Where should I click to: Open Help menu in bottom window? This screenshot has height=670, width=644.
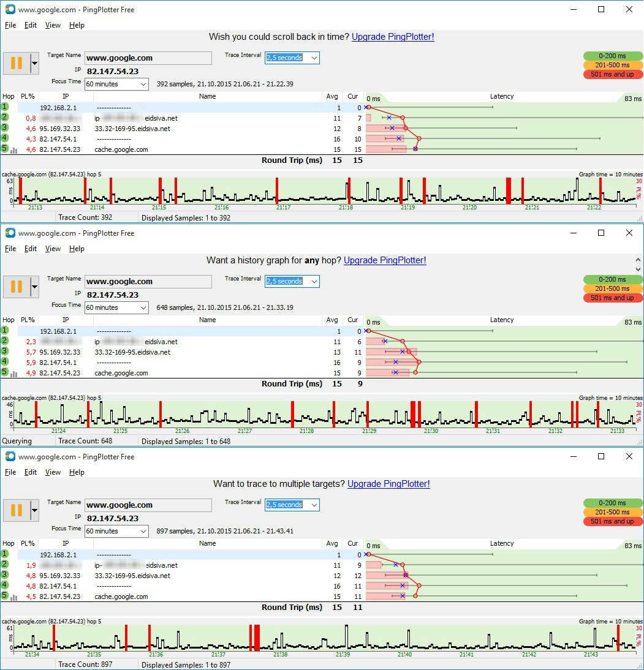click(77, 472)
